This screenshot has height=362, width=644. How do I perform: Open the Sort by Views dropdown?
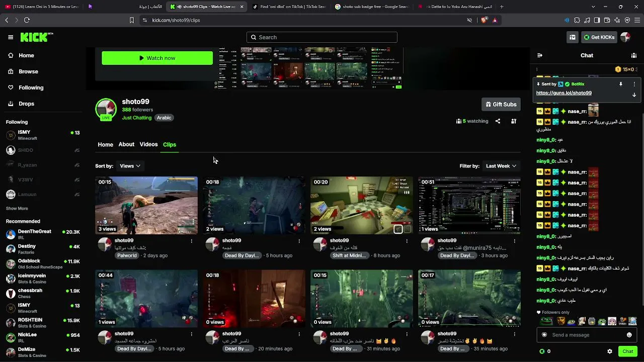click(x=130, y=166)
